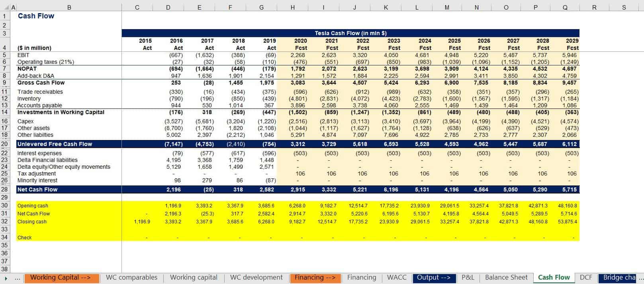Select column H header
The width and height of the screenshot is (644, 284).
(x=293, y=7)
